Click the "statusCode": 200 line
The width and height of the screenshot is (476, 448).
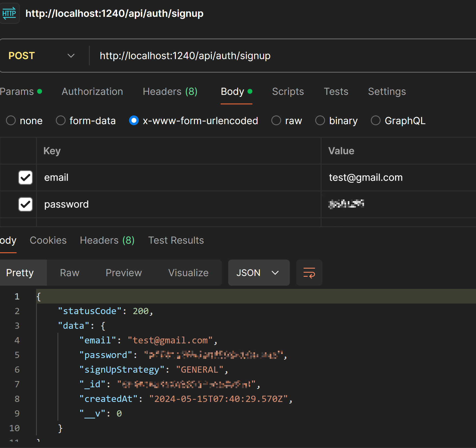[106, 311]
